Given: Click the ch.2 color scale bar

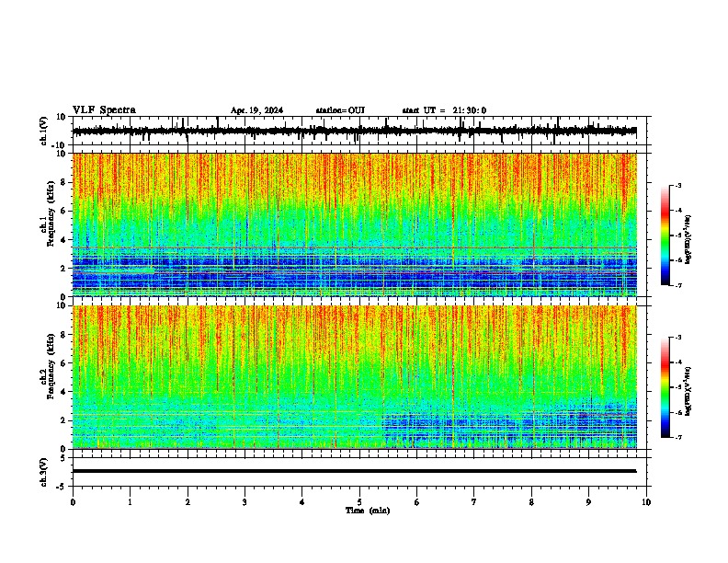Looking at the screenshot, I should pos(665,387).
